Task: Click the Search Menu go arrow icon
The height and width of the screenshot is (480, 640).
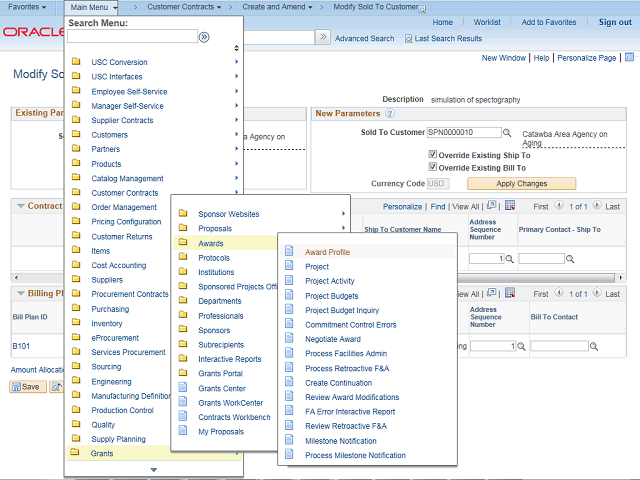Action: click(204, 38)
